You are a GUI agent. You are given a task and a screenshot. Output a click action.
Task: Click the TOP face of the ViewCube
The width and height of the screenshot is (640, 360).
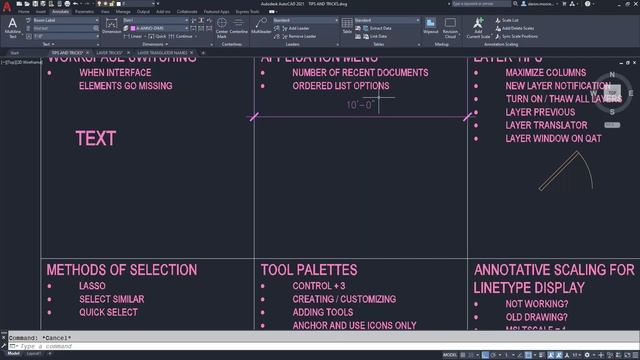pos(612,93)
